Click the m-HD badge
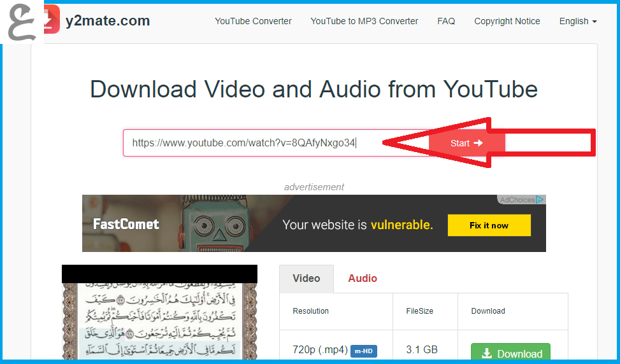Viewport: 620px width, 364px height. click(363, 351)
